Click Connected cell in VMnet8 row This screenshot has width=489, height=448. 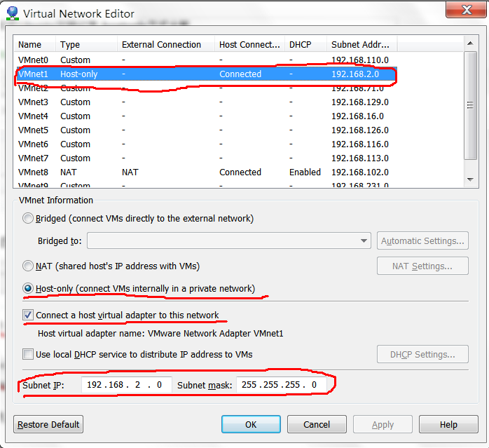tap(240, 172)
